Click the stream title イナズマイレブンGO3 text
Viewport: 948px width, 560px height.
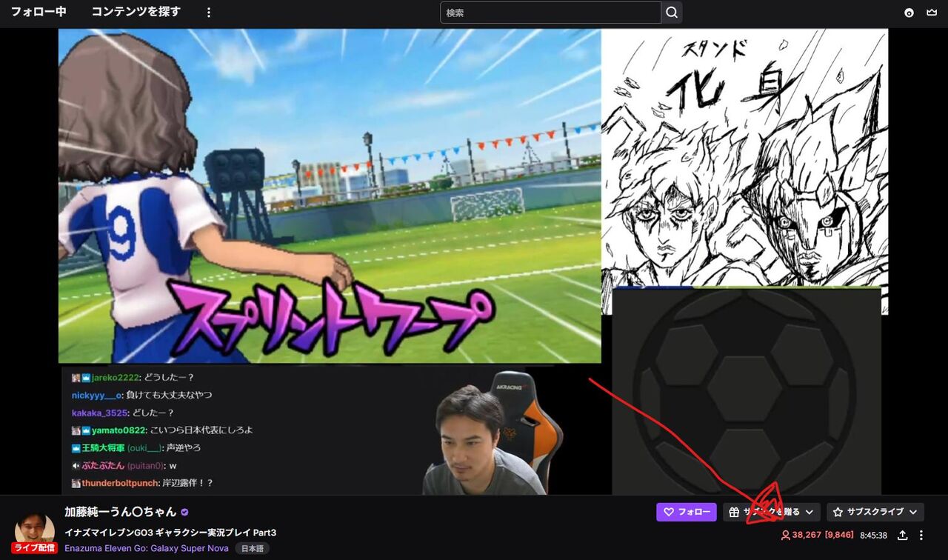[170, 533]
